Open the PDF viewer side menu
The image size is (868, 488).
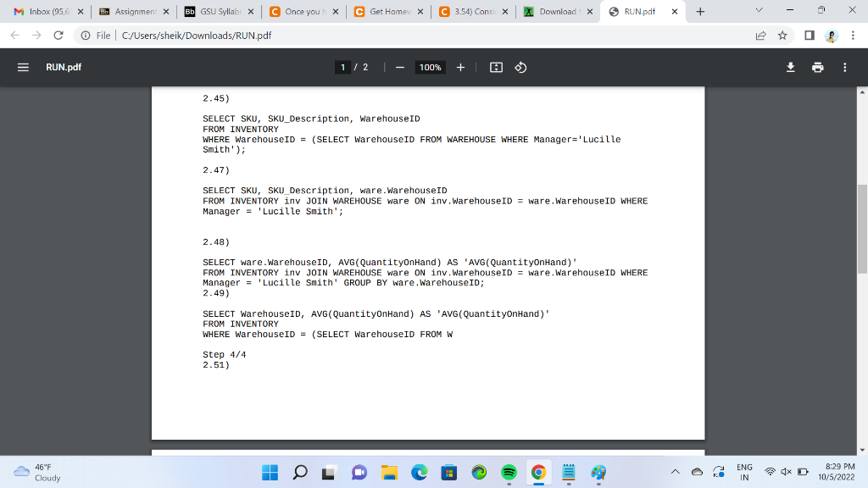coord(23,67)
